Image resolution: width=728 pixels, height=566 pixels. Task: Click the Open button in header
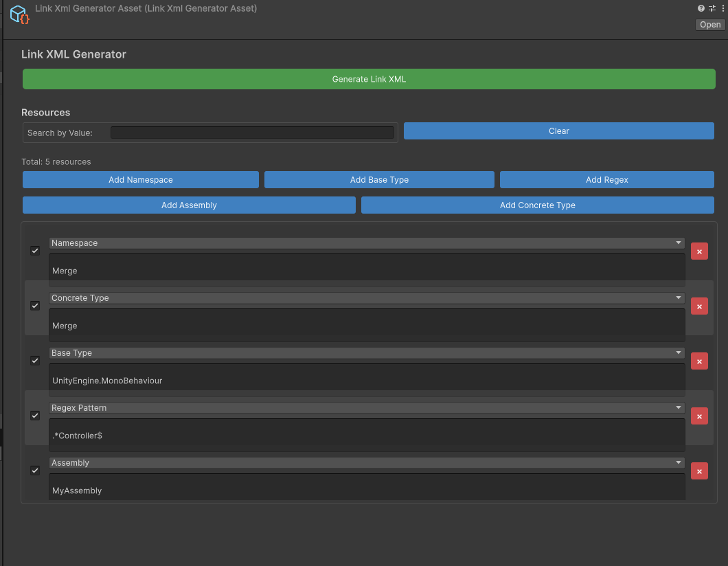[710, 25]
